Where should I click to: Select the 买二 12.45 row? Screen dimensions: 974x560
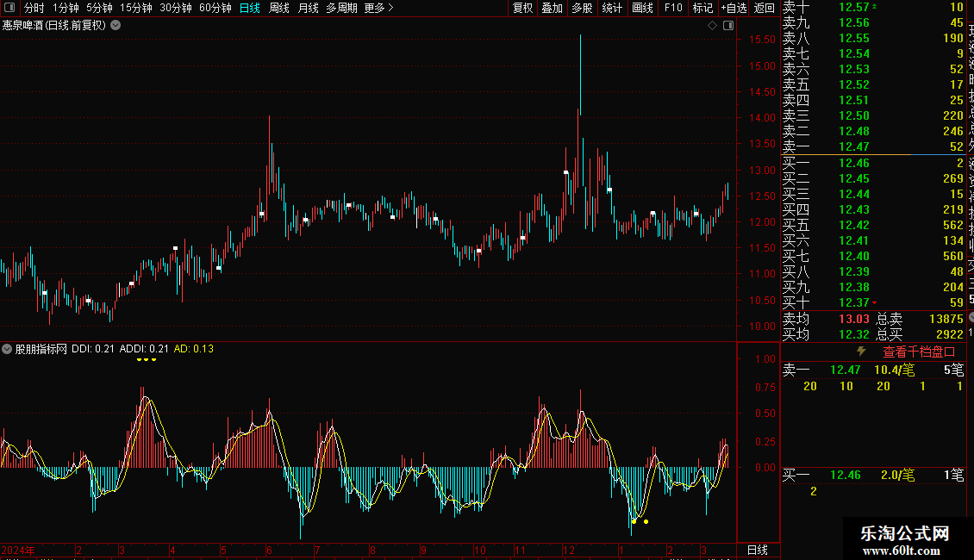[x=873, y=178]
